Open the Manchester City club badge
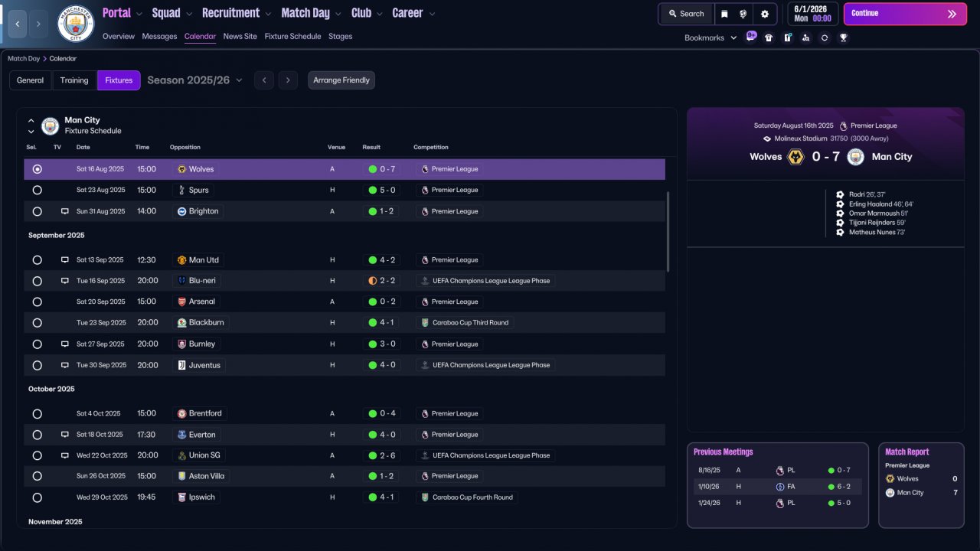The height and width of the screenshot is (551, 980). 76,24
